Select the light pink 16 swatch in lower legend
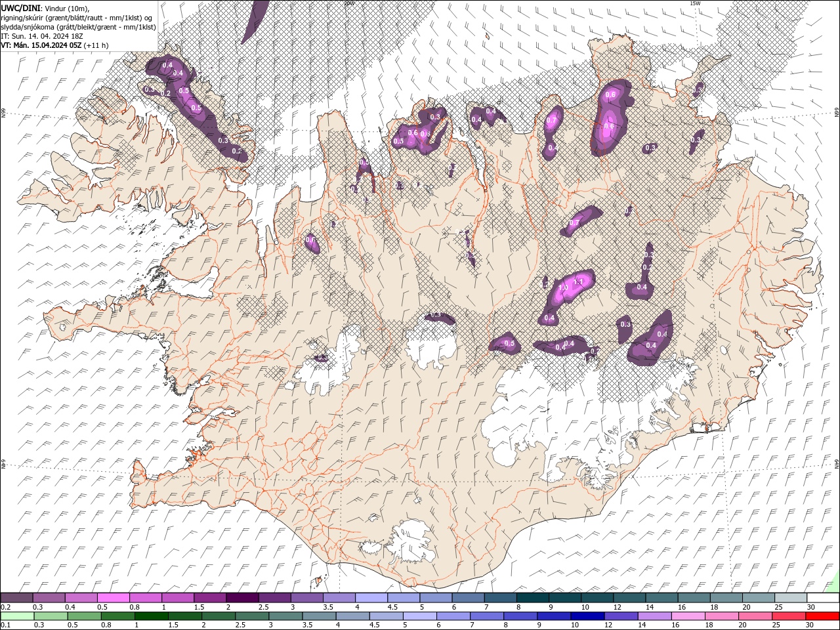This screenshot has height=630, width=840. [688, 616]
